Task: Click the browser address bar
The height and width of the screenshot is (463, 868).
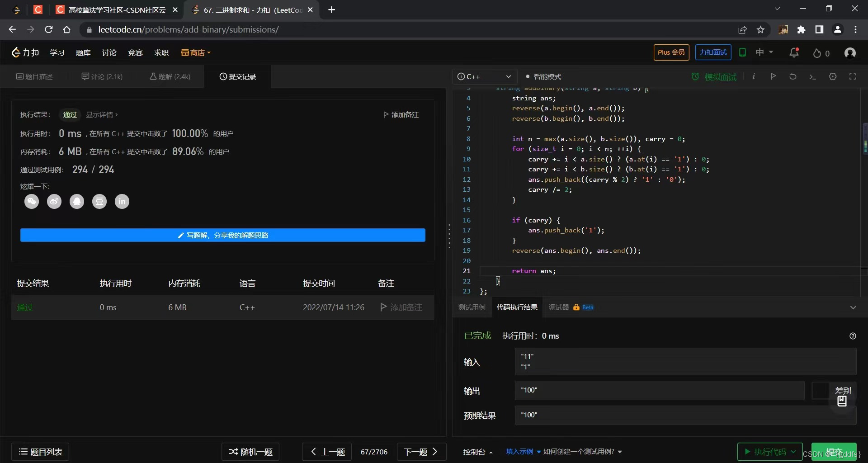Action: [x=407, y=29]
